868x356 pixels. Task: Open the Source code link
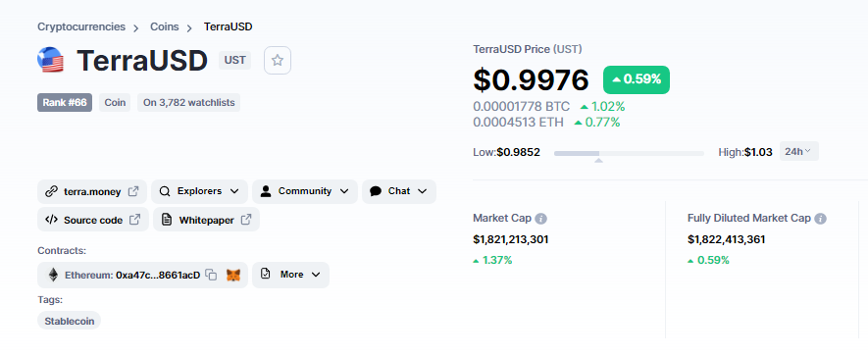coord(93,220)
